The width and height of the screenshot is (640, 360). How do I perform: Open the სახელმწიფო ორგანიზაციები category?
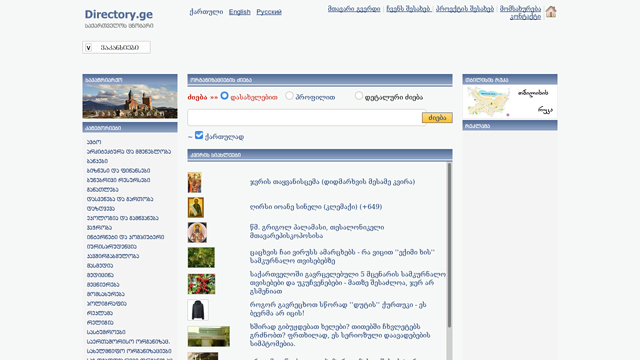(129, 351)
